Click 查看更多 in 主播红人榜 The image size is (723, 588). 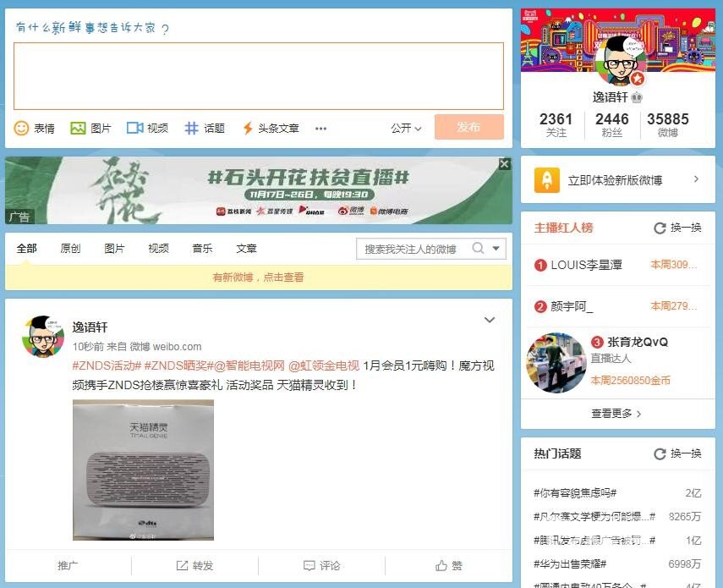[x=616, y=414]
